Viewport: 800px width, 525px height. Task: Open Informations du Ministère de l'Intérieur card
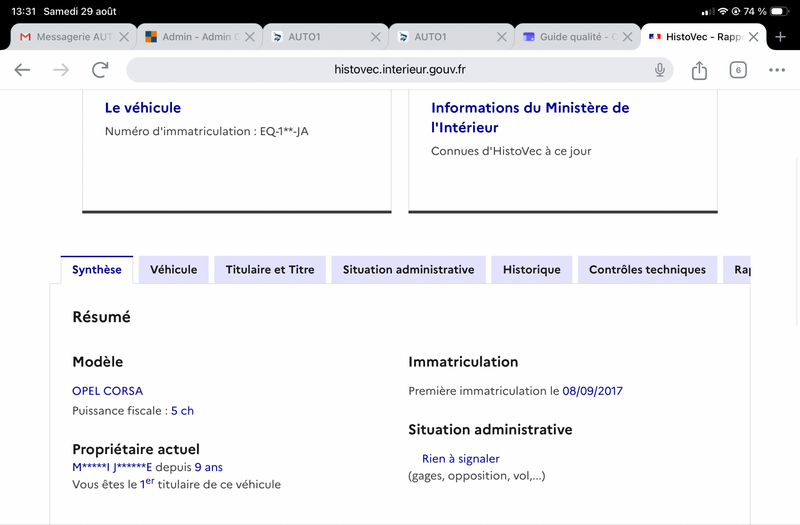pyautogui.click(x=530, y=117)
